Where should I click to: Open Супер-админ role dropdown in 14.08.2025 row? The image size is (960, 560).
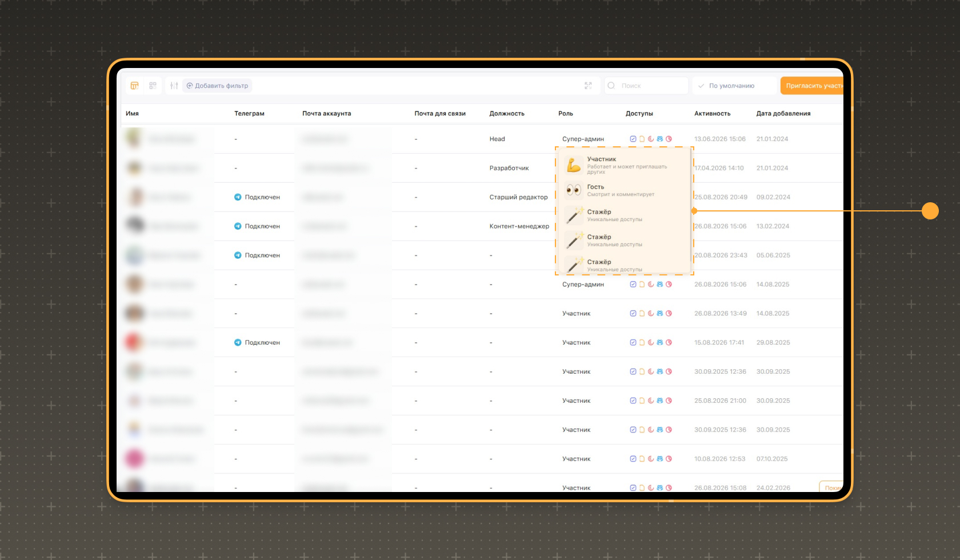pos(583,284)
